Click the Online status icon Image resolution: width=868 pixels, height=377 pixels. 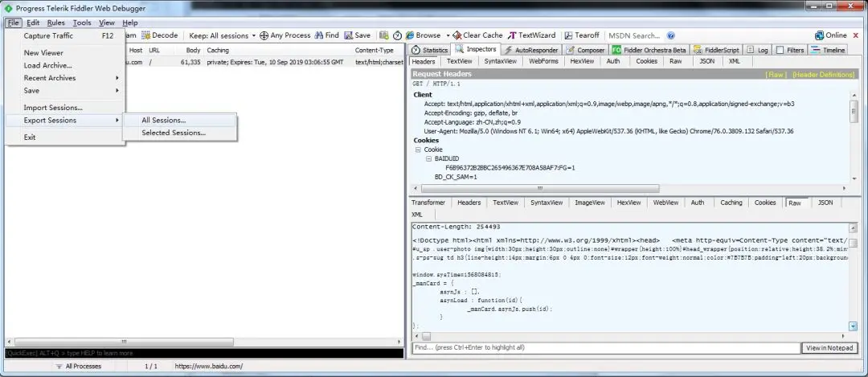[x=819, y=35]
